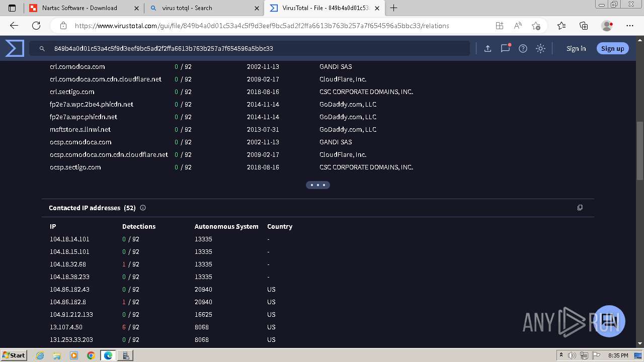
Task: Open IP address 104.18.14.101
Action: point(69,239)
